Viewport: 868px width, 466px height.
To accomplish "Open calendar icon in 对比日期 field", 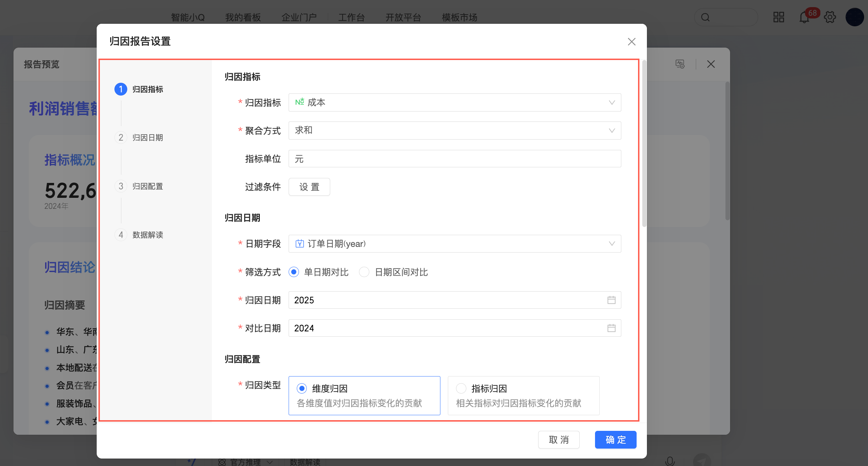I will coord(611,328).
